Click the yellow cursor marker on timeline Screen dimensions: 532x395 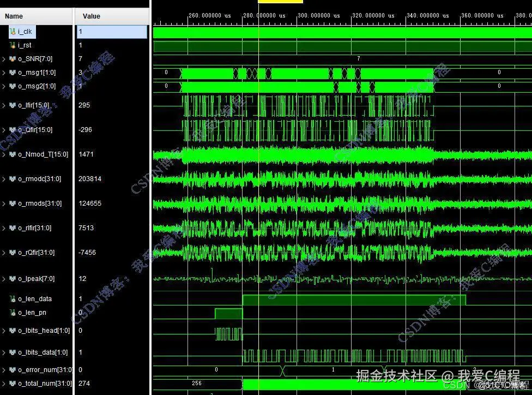(x=280, y=2)
